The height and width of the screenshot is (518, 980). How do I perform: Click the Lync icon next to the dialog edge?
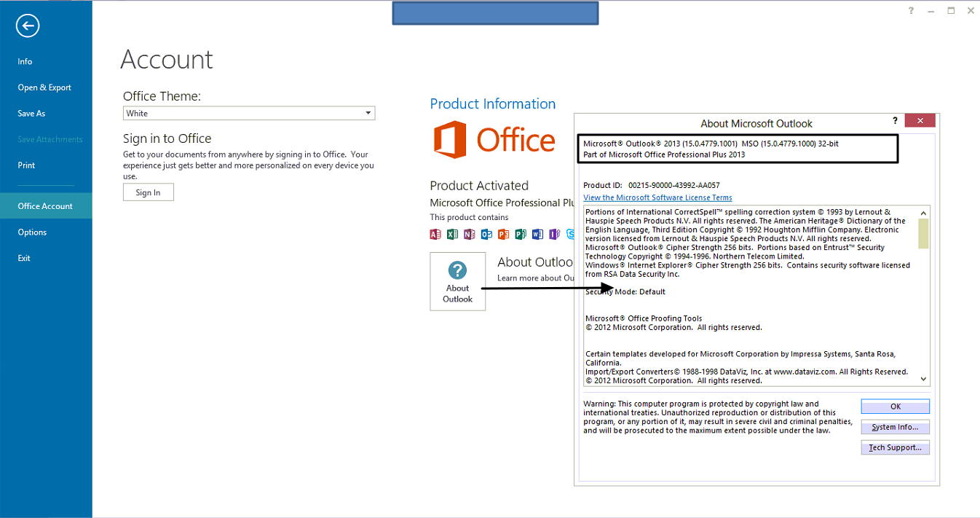click(572, 234)
